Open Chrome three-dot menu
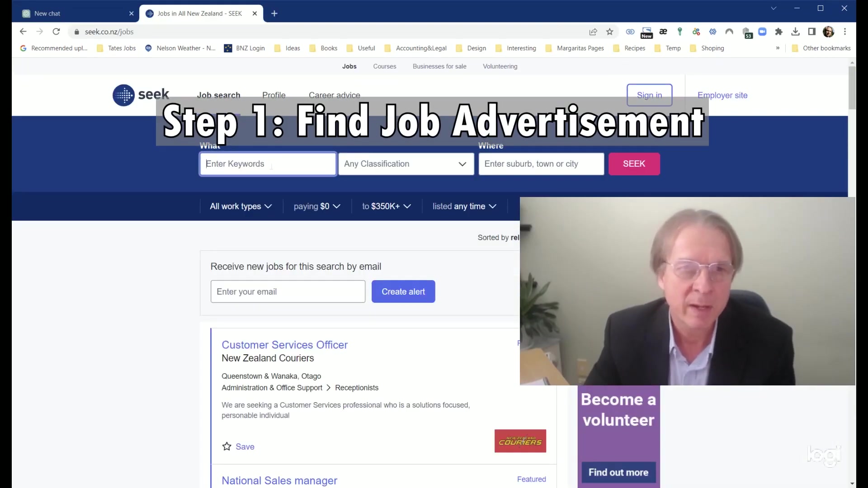This screenshot has height=488, width=868. [845, 32]
